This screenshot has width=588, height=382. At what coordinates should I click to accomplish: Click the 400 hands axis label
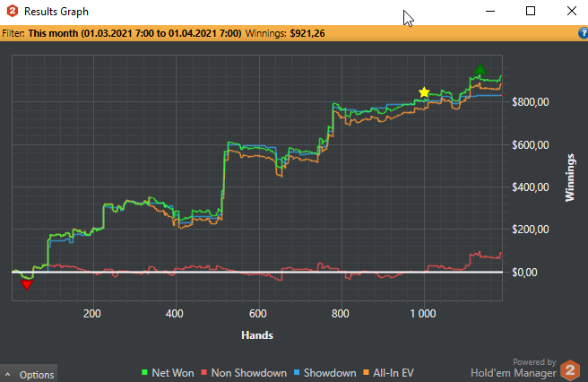click(175, 313)
